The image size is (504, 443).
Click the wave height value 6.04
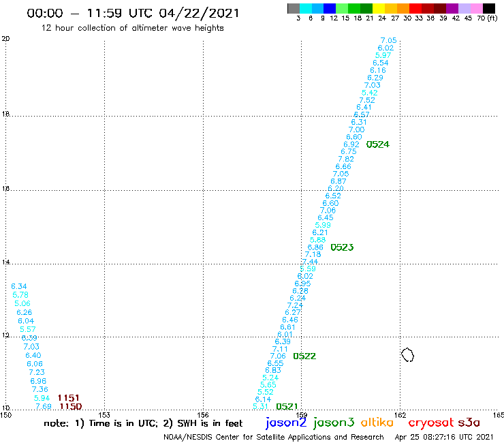pos(26,321)
